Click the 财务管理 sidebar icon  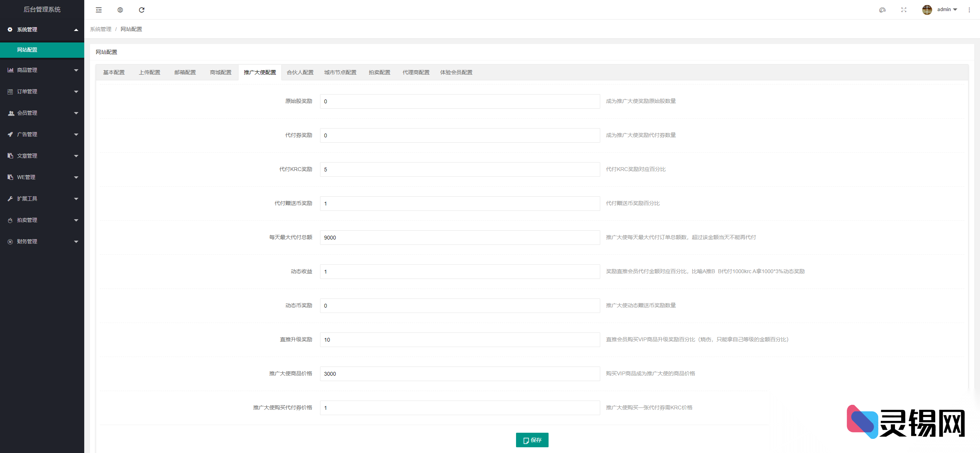click(x=10, y=241)
